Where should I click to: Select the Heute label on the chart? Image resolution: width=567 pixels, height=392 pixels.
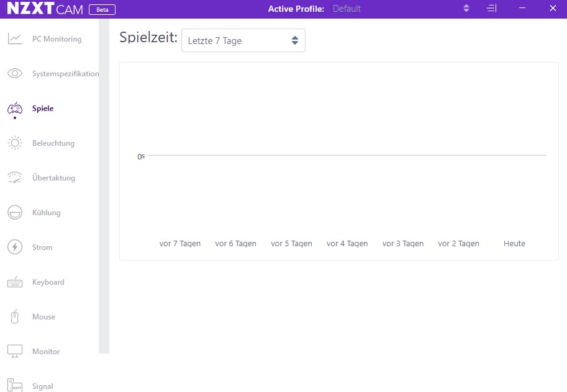(514, 243)
